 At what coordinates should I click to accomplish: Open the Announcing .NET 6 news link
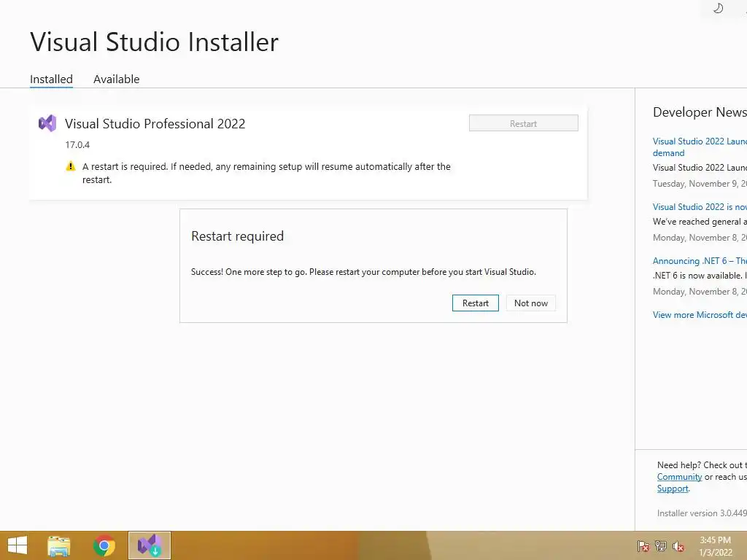(x=700, y=261)
